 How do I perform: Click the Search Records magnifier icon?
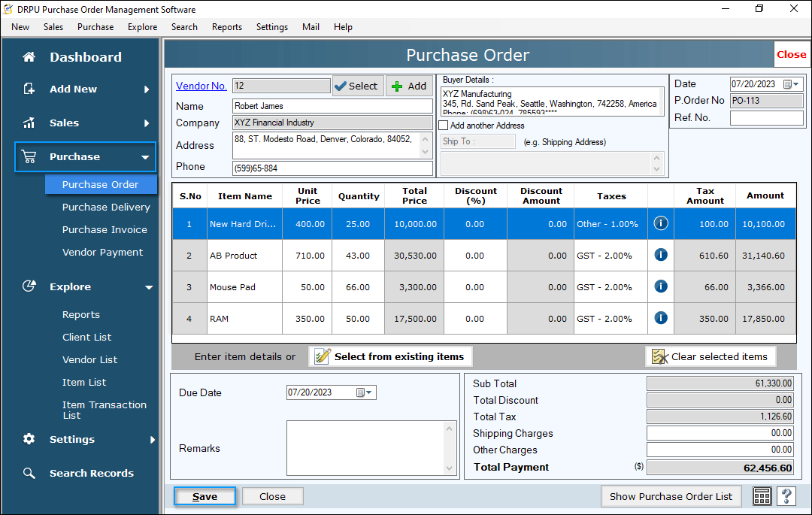click(29, 473)
